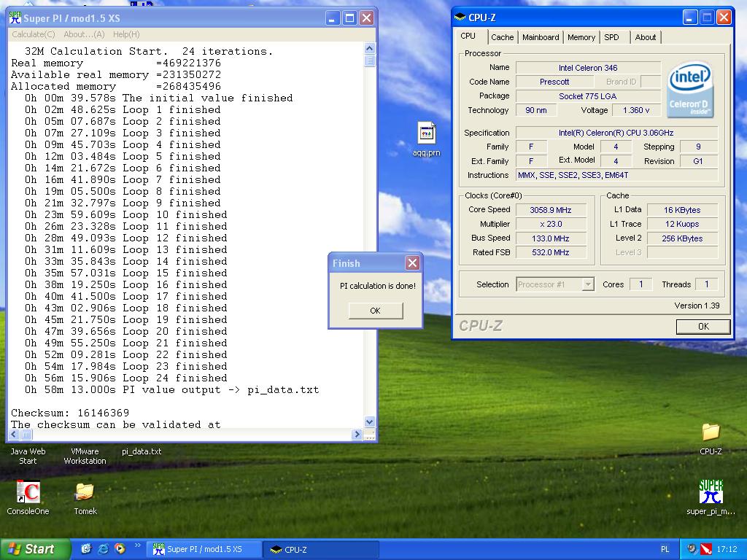Image resolution: width=747 pixels, height=560 pixels.
Task: Click the taskbar clock showing 17:12
Action: coord(727,549)
